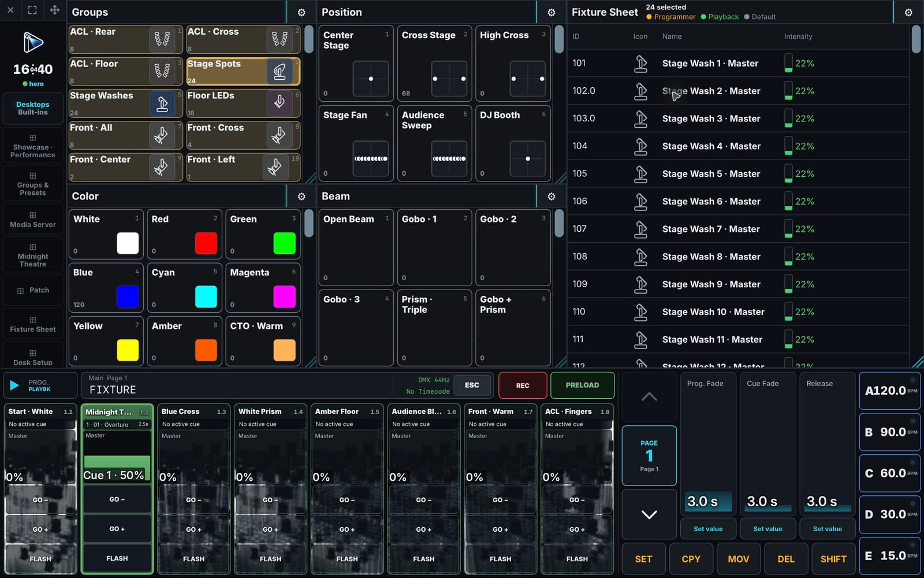Click the CPY copy button

[691, 559]
